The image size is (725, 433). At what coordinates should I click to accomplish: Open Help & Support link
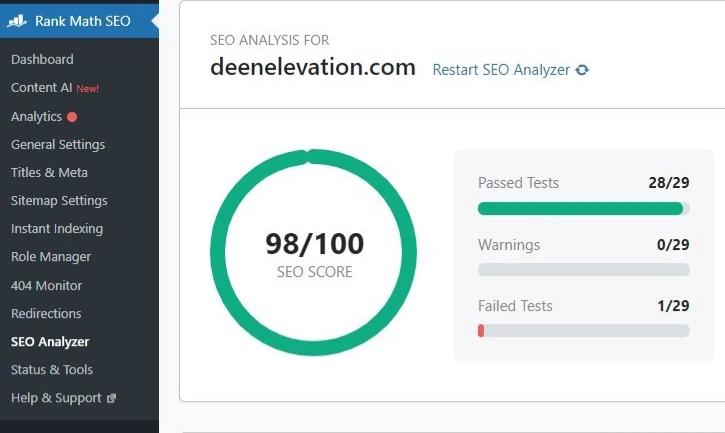(x=56, y=398)
